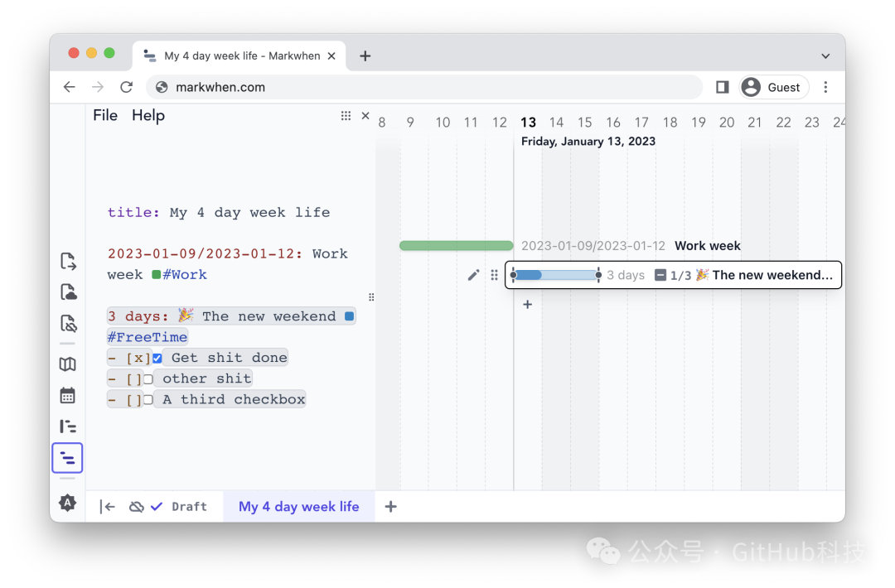The width and height of the screenshot is (895, 588).
Task: Click the editor grid drag handle icon
Action: (x=346, y=116)
